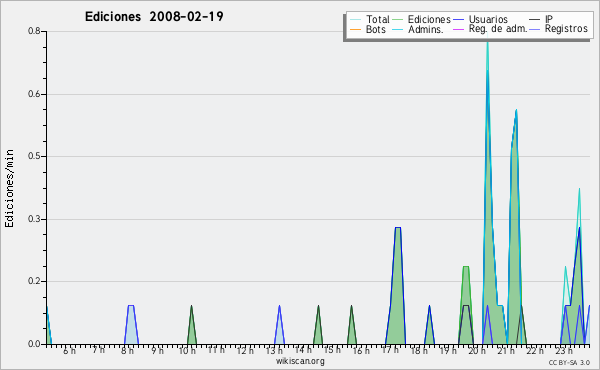The image size is (600, 370).
Task: Click the 0.6 y-axis tick label
Action: coord(34,94)
